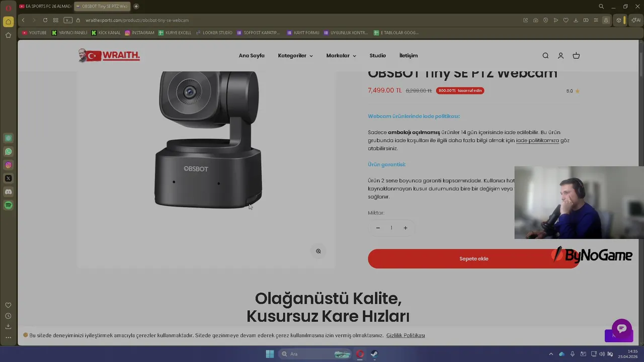Open the Studio menu item
This screenshot has height=362, width=644.
coord(378,56)
